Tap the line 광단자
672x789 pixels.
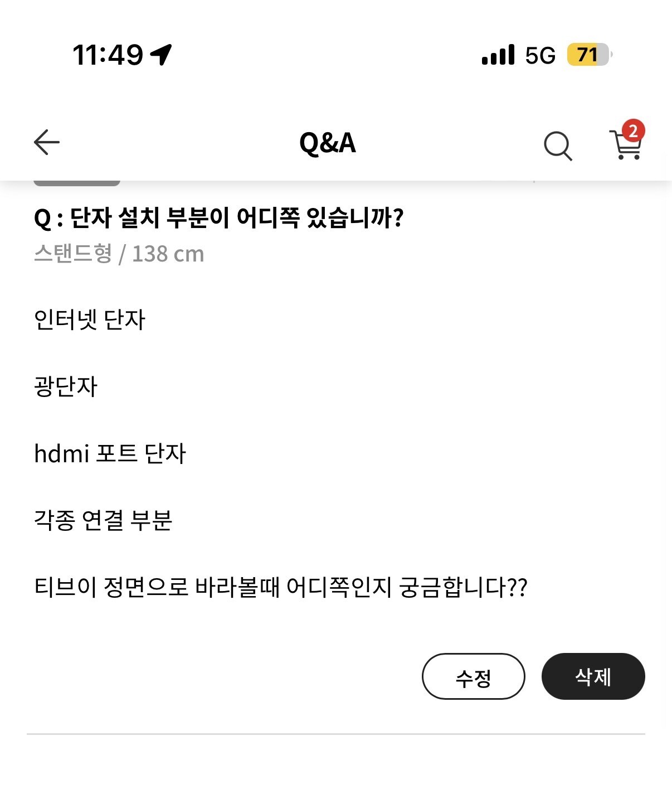pyautogui.click(x=66, y=386)
